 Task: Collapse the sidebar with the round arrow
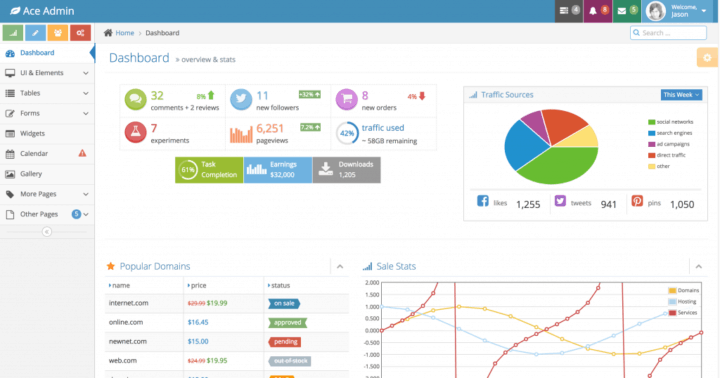tap(47, 231)
